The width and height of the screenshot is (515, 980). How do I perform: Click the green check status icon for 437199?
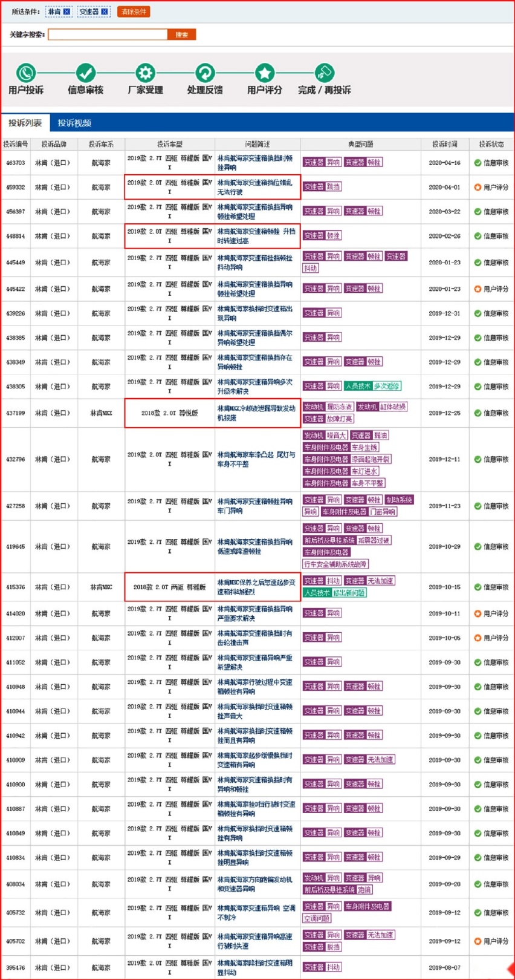(x=478, y=413)
